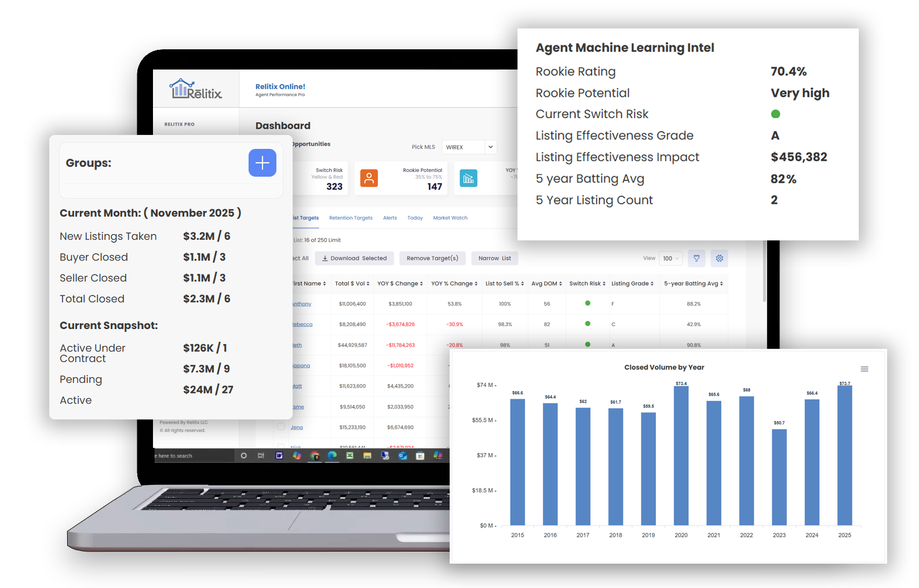This screenshot has width=919, height=588.
Task: Open File Explorer from the taskbar
Action: click(367, 456)
